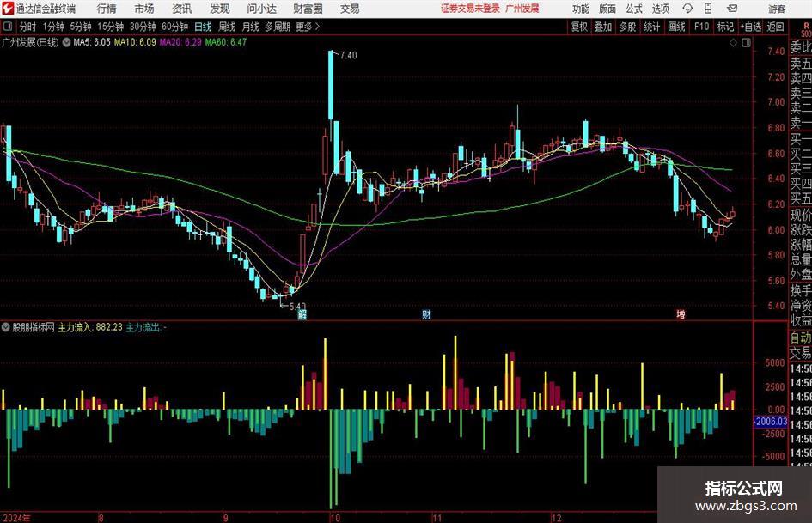Screen dimensions: 812x523
Task: Open the 多周期 multi-period view
Action: coord(278,27)
